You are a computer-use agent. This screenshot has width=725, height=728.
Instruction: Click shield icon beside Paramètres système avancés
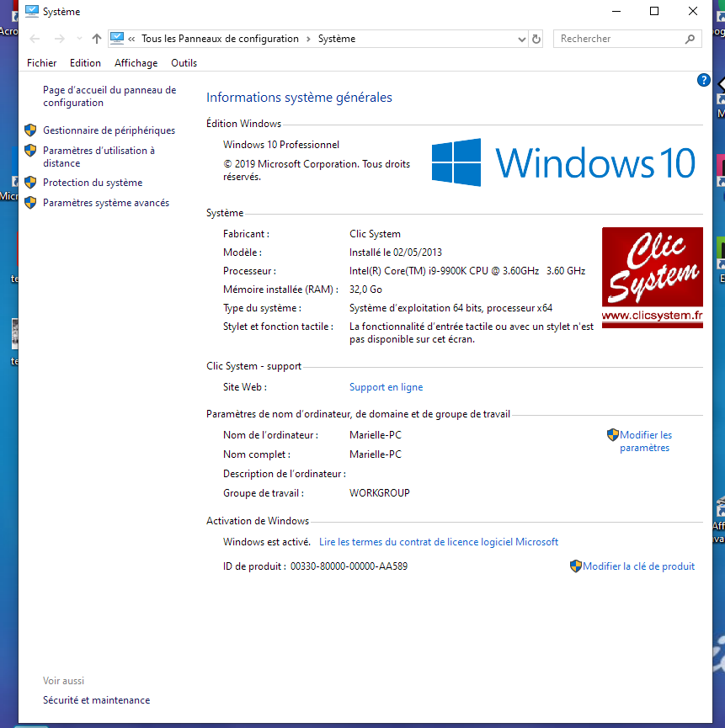tap(30, 203)
